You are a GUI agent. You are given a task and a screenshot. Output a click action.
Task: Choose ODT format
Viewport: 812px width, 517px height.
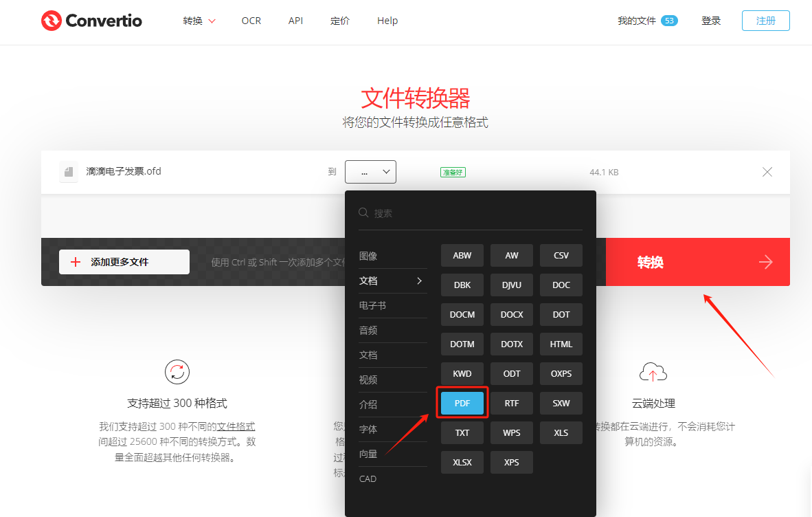pos(512,373)
